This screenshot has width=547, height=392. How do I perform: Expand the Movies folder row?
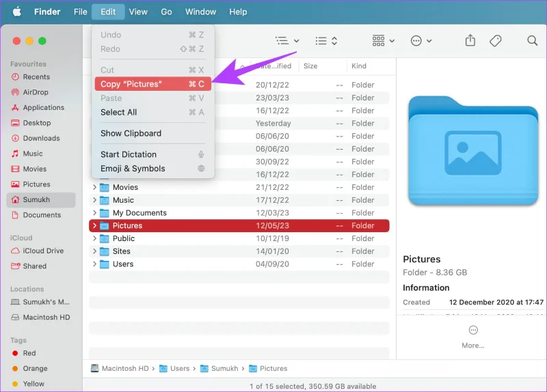coord(94,187)
